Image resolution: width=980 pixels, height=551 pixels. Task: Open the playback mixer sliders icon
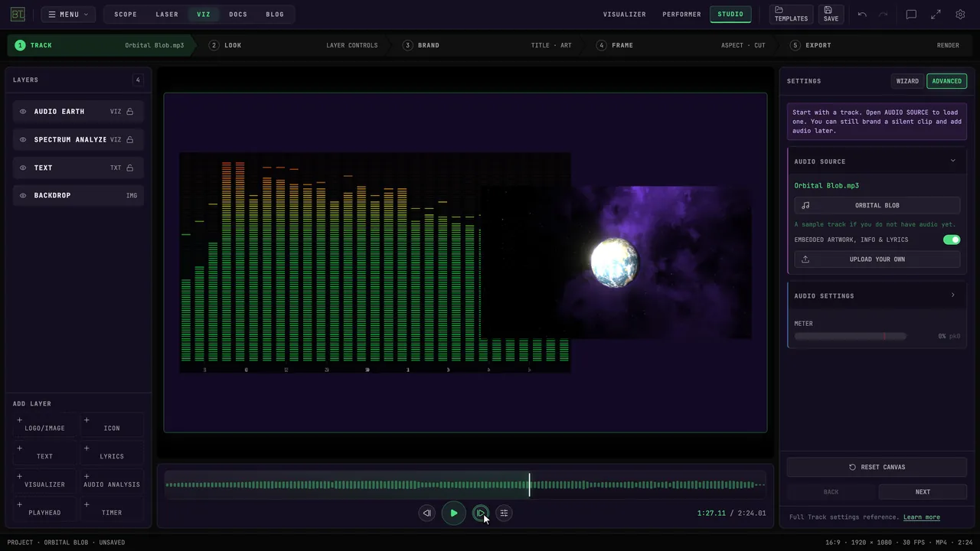(x=504, y=513)
